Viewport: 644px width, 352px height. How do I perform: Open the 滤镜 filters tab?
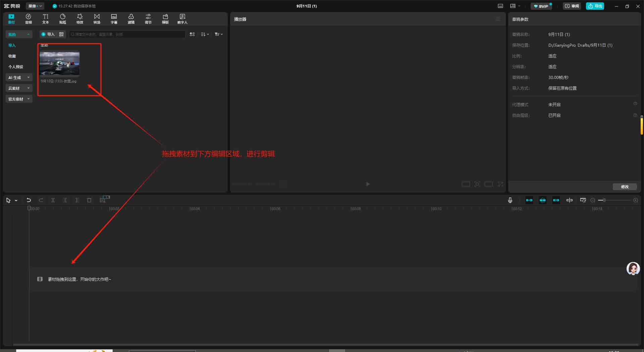click(131, 19)
